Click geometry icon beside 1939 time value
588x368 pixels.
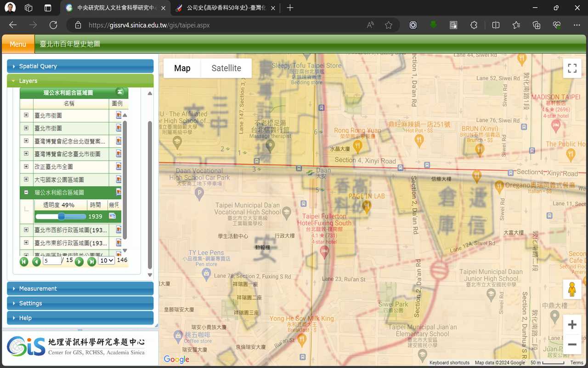coord(112,216)
